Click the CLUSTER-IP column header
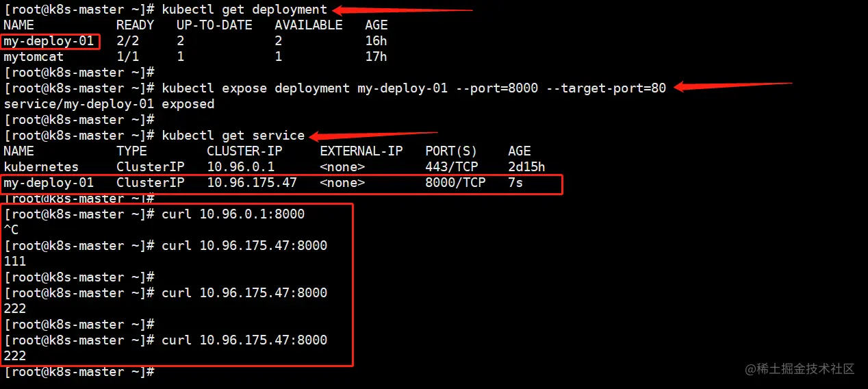This screenshot has width=868, height=389. [x=244, y=151]
